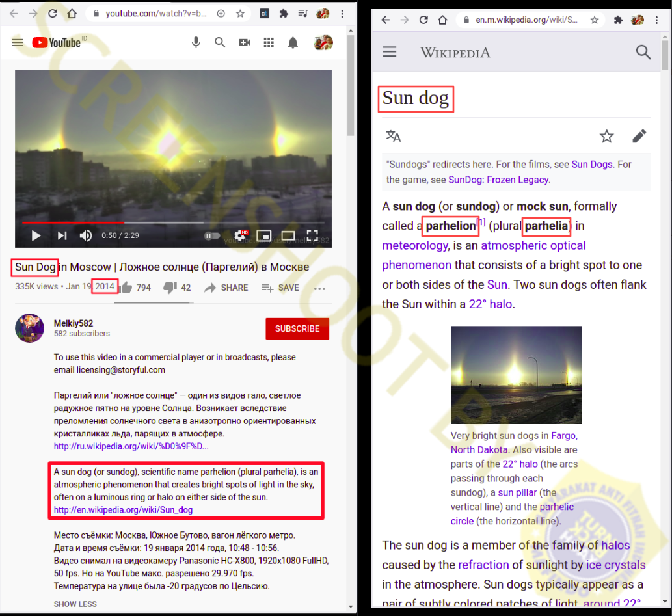Image resolution: width=672 pixels, height=616 pixels.
Task: Follow the refraction link
Action: pyautogui.click(x=483, y=565)
